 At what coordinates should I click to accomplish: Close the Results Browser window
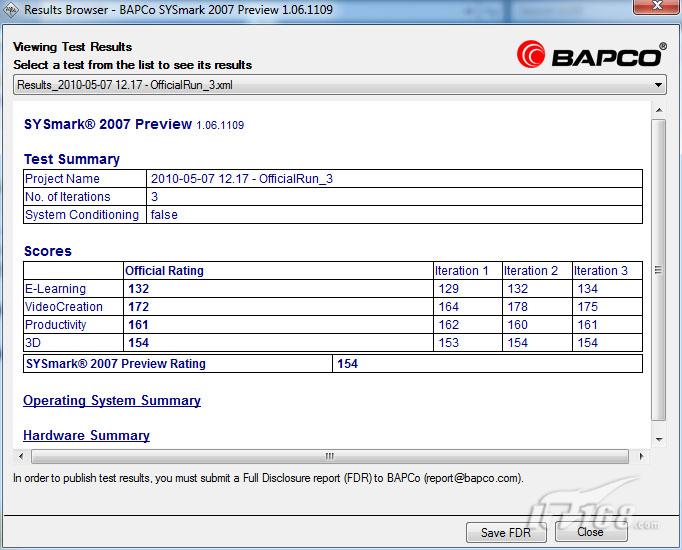point(657,6)
